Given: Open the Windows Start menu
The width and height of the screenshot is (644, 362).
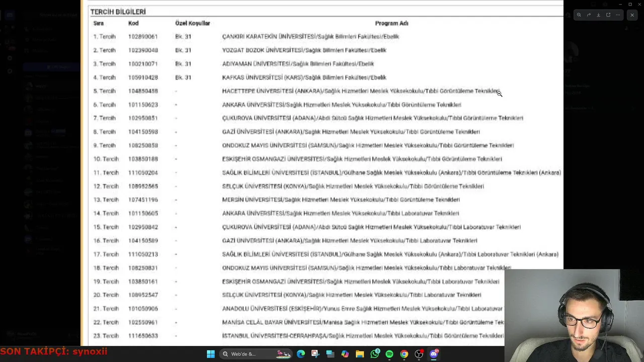Looking at the screenshot, I should pos(211,354).
